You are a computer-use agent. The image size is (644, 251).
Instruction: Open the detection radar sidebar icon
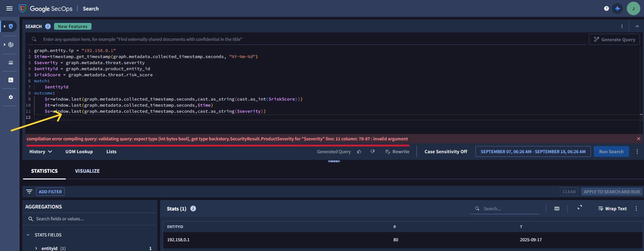tap(11, 45)
